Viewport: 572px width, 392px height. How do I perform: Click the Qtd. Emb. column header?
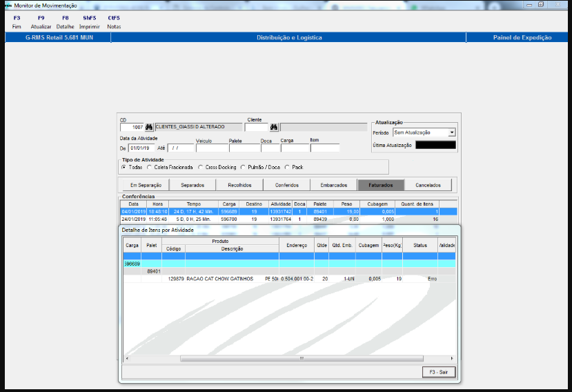342,245
